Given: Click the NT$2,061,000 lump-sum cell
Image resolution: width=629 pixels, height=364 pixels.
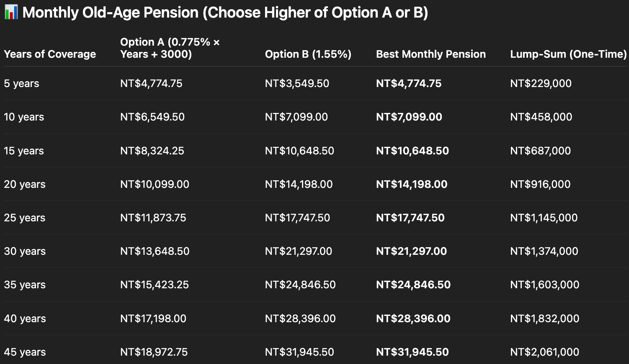Looking at the screenshot, I should 544,352.
